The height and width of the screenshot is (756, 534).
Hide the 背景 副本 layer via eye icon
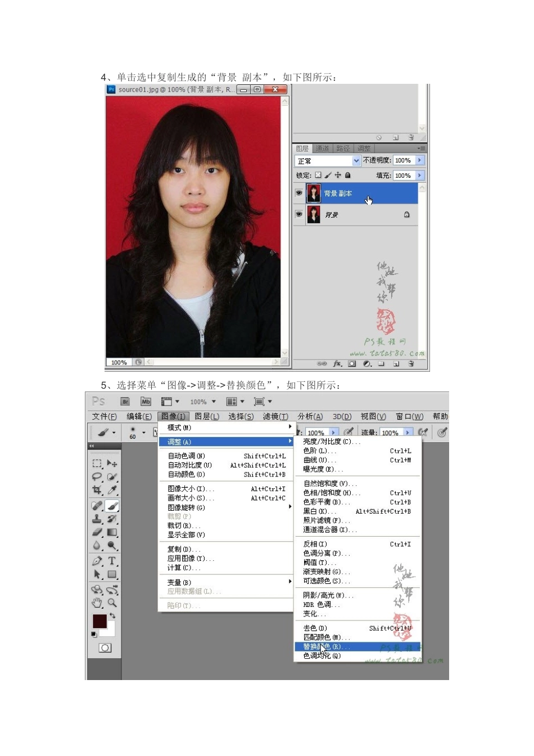coord(299,193)
